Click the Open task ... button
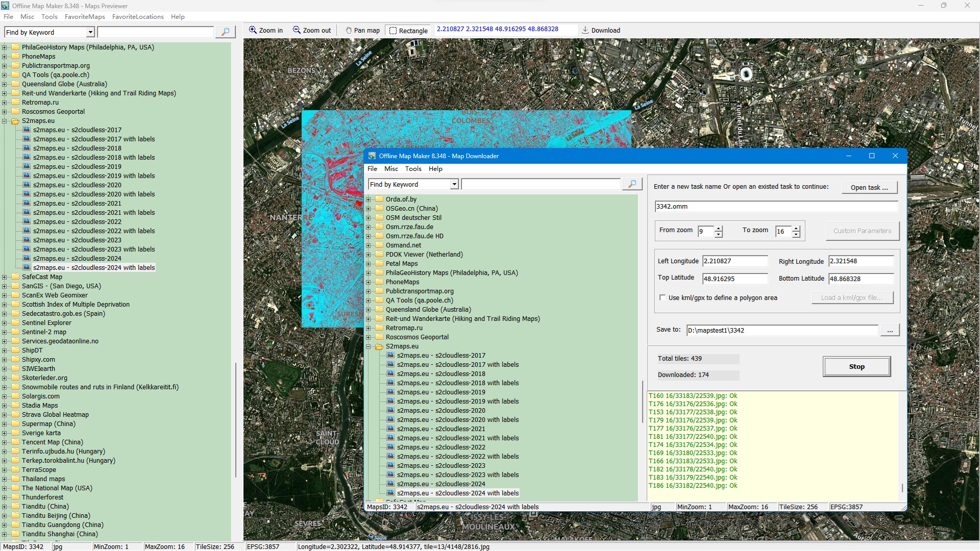 869,187
